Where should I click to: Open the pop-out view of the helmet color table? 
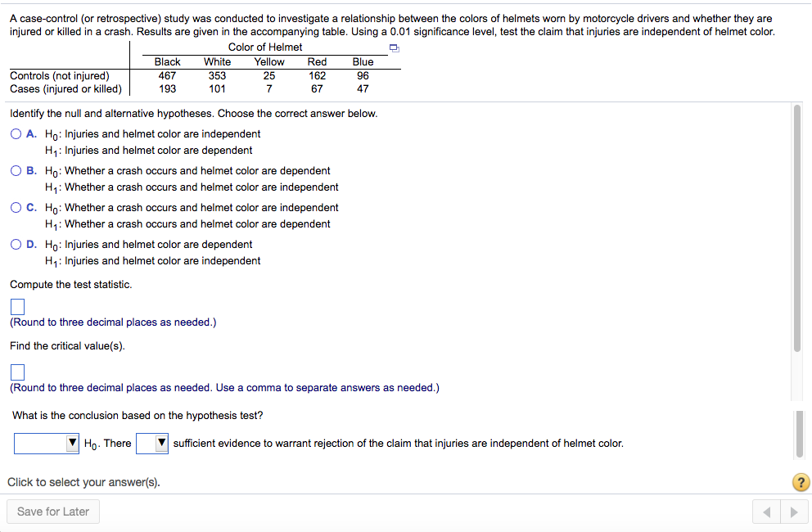[394, 47]
